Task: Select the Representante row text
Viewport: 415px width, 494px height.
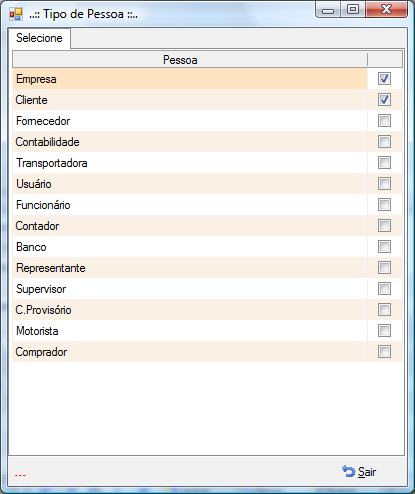Action: pyautogui.click(x=51, y=268)
